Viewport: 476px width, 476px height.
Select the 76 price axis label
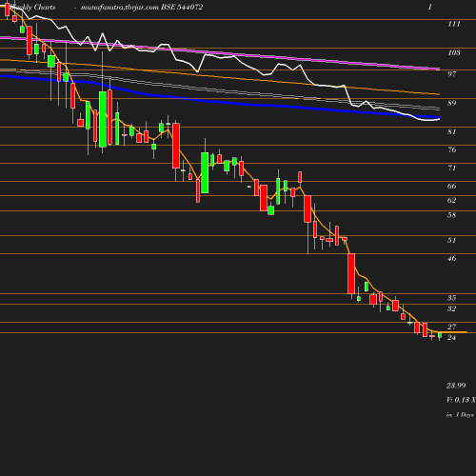point(452,149)
